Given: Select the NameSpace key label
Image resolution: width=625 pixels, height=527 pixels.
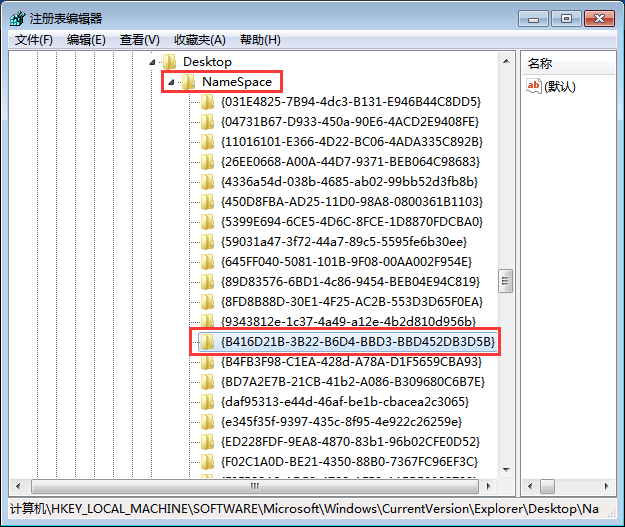Looking at the screenshot, I should [x=237, y=82].
